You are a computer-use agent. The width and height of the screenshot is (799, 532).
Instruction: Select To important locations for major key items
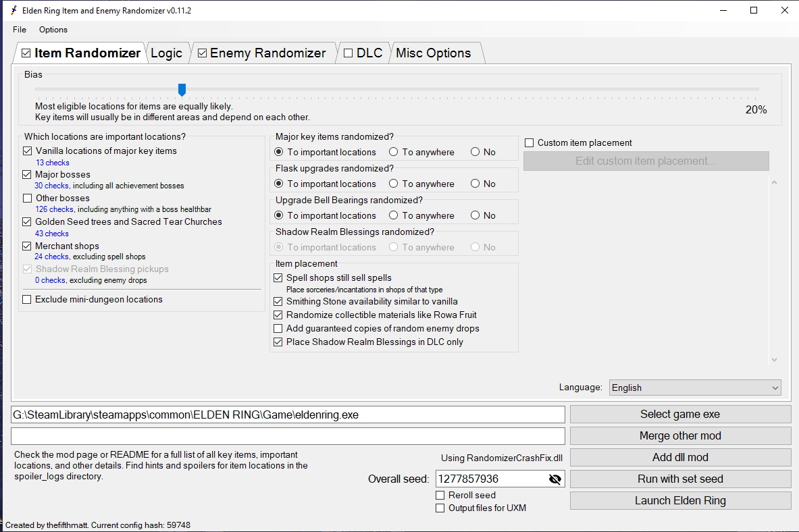[x=279, y=152]
